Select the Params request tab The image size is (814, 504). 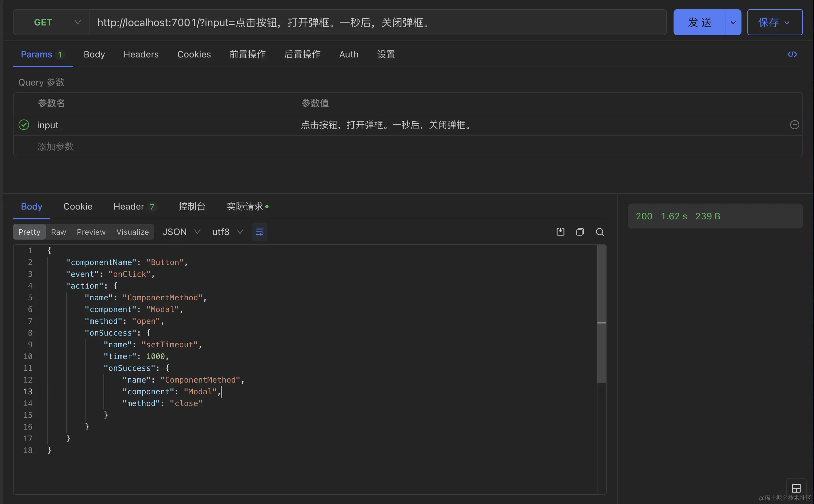(42, 54)
